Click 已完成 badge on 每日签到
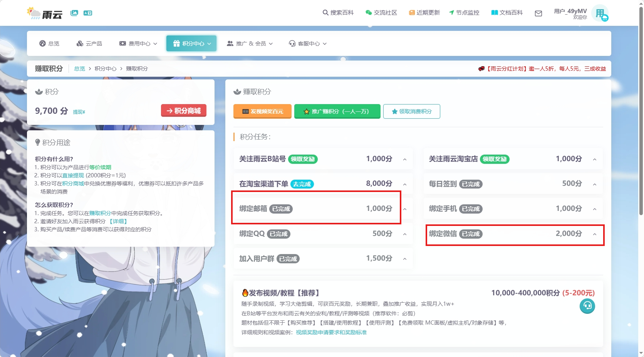 tap(471, 184)
